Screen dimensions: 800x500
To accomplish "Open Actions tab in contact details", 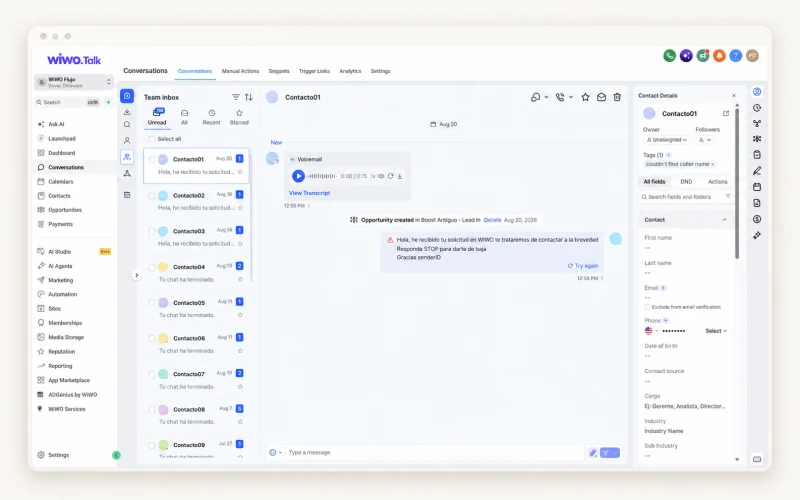I will click(717, 182).
